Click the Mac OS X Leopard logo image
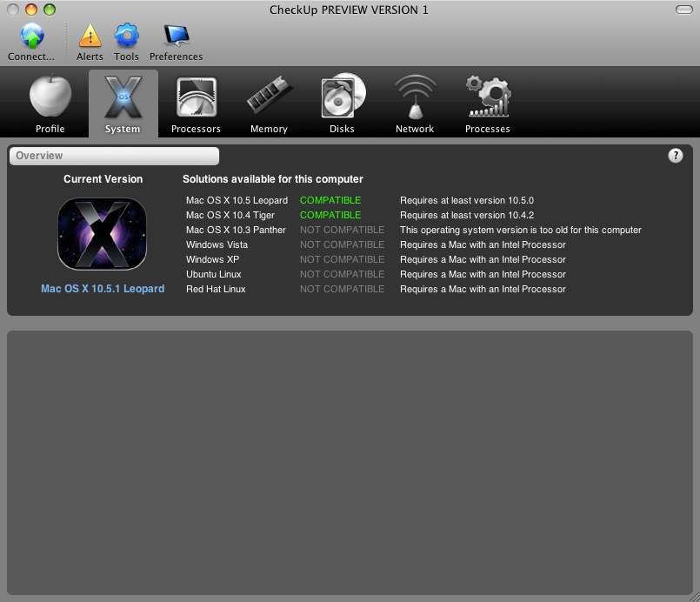This screenshot has height=602, width=700. pyautogui.click(x=103, y=234)
